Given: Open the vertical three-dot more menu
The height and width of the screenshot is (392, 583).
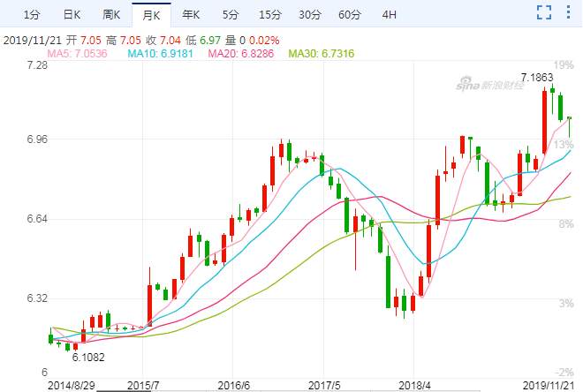Looking at the screenshot, I should pyautogui.click(x=568, y=11).
